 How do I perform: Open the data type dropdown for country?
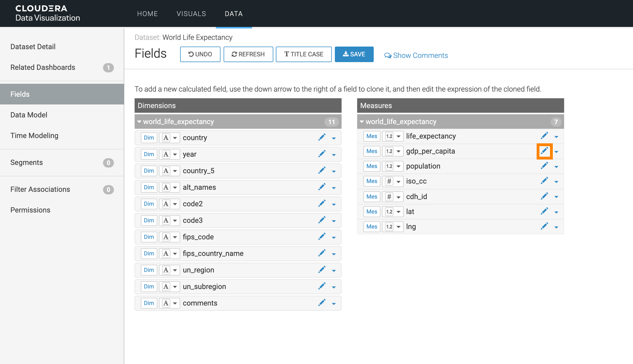170,138
